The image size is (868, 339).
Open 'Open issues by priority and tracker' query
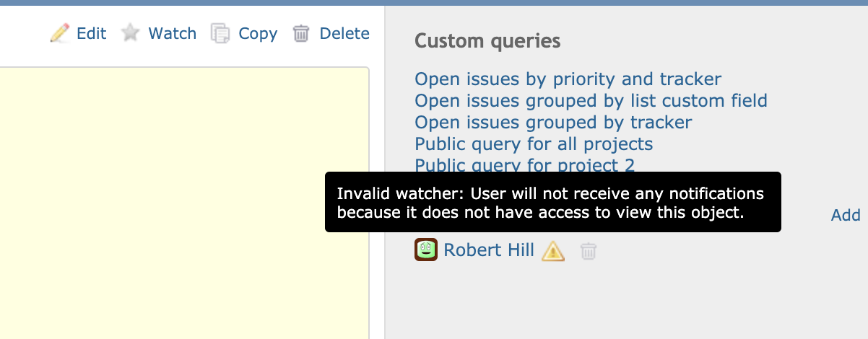coord(568,79)
